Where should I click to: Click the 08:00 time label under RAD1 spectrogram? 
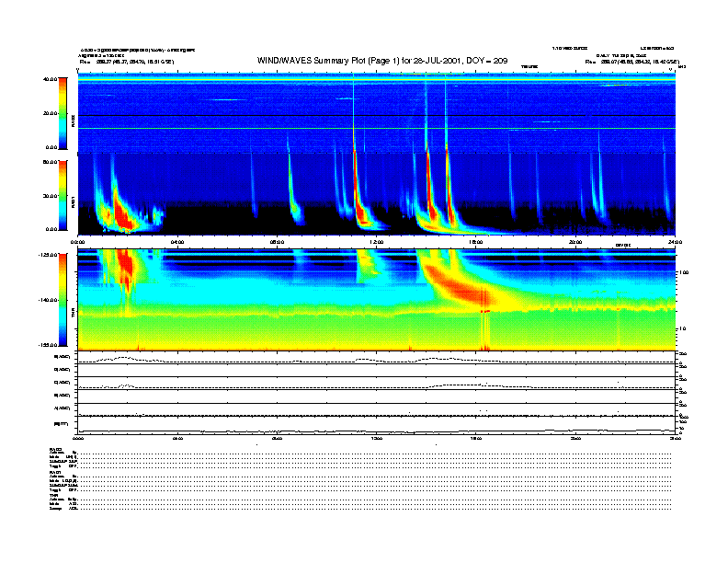coord(277,242)
